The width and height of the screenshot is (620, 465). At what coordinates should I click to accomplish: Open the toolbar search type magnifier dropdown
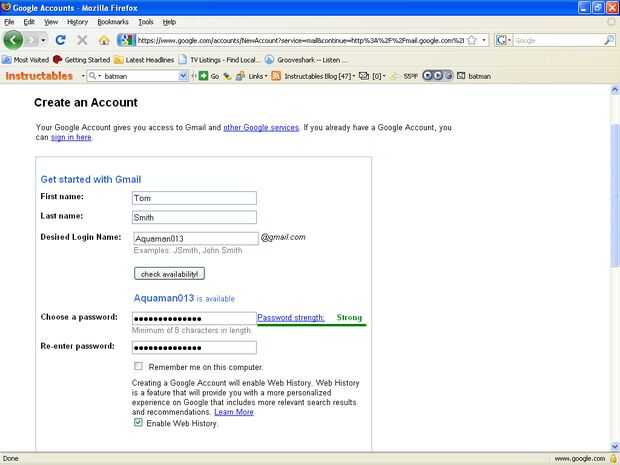tap(95, 76)
